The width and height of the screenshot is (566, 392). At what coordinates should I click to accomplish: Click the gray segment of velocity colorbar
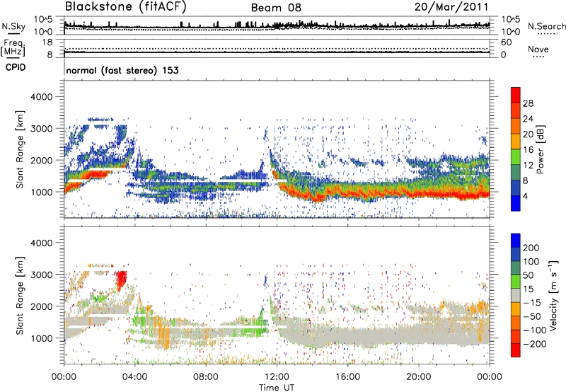coord(516,295)
